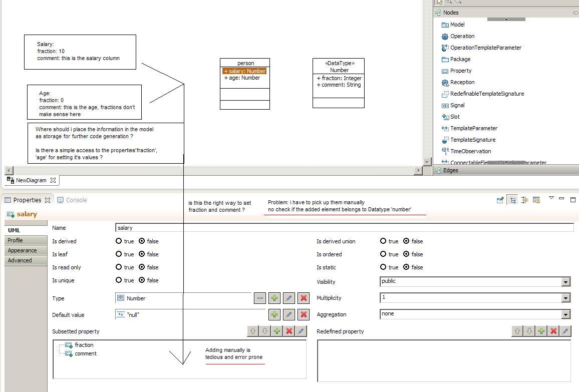Pin the Properties view to selection
579x392 pixels.
pyautogui.click(x=500, y=200)
